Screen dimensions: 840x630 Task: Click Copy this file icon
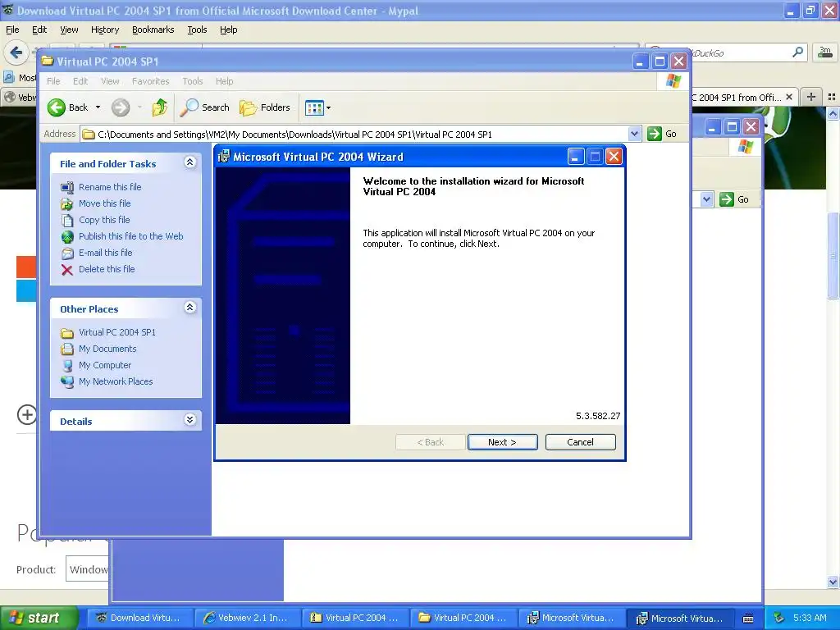pos(67,220)
